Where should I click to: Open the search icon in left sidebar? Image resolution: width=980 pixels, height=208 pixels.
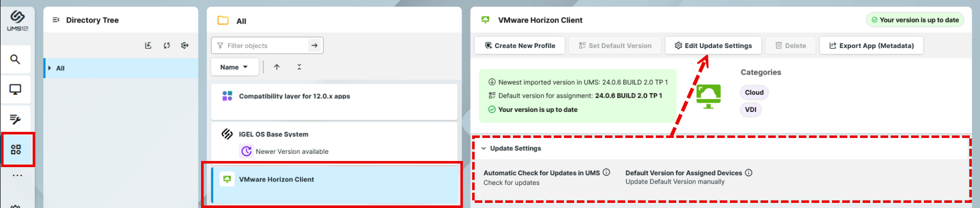(15, 59)
